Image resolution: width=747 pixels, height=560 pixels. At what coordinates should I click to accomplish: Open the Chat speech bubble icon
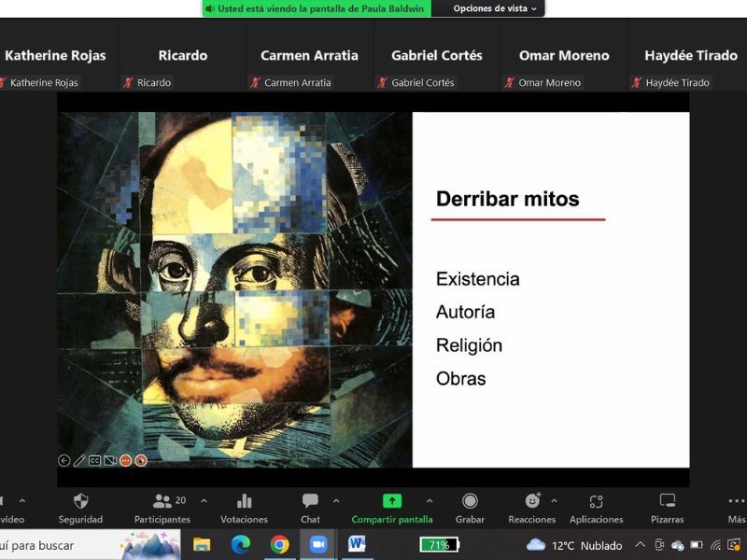tap(310, 500)
